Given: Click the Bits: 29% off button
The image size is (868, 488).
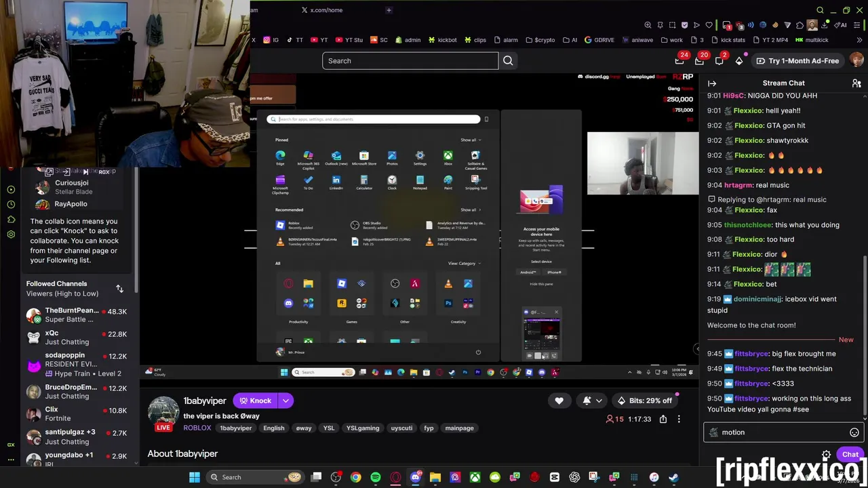Looking at the screenshot, I should [644, 401].
